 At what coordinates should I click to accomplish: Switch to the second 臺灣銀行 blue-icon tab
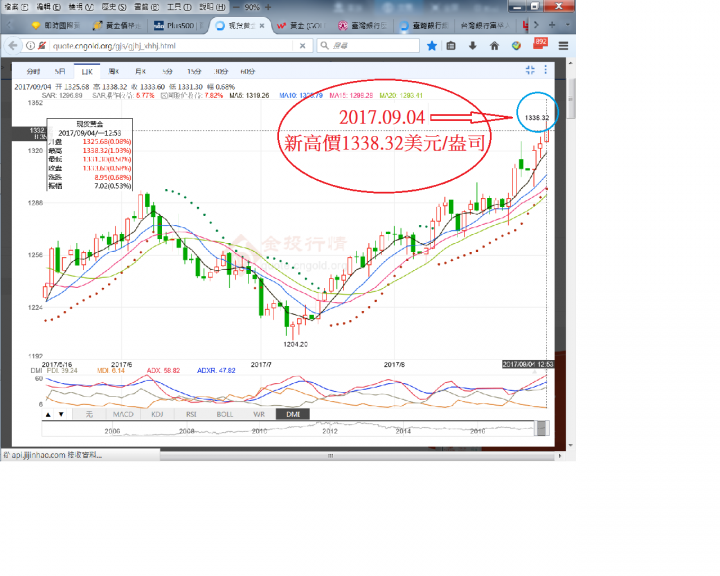click(424, 26)
